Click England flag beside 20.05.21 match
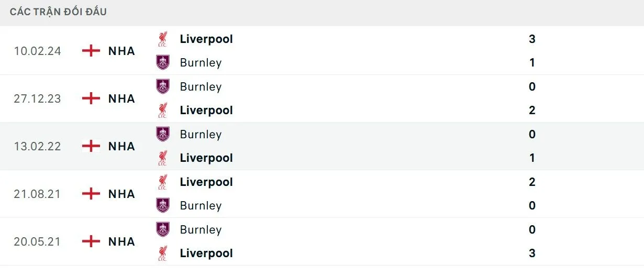Screen dimensions: 644x276 tap(91, 241)
